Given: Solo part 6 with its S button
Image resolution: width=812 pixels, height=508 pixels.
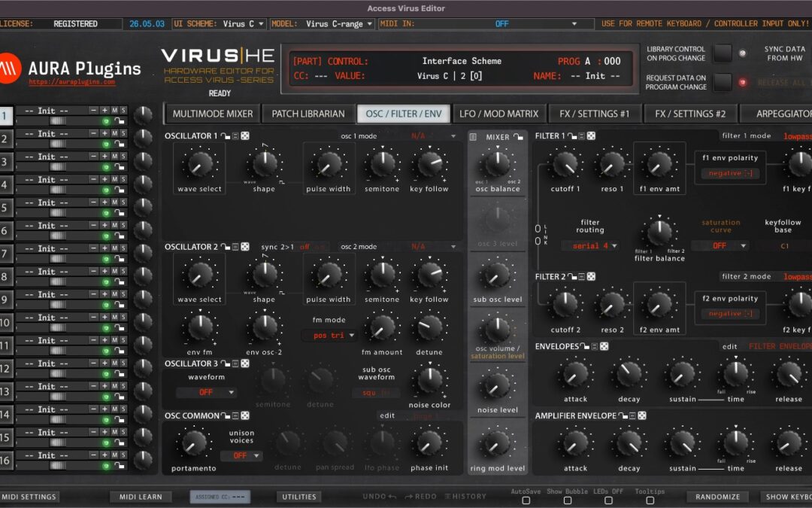Looking at the screenshot, I should point(123,225).
